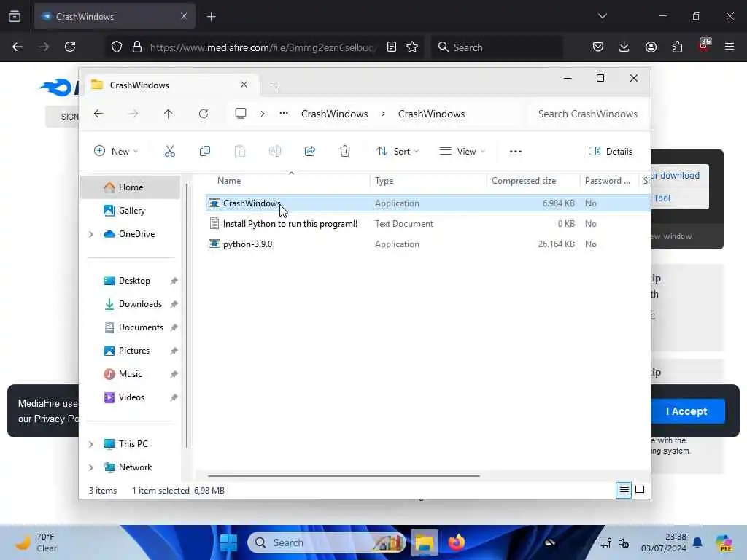Image resolution: width=747 pixels, height=560 pixels.
Task: Click the Copy icon in Explorer toolbar
Action: pyautogui.click(x=205, y=152)
